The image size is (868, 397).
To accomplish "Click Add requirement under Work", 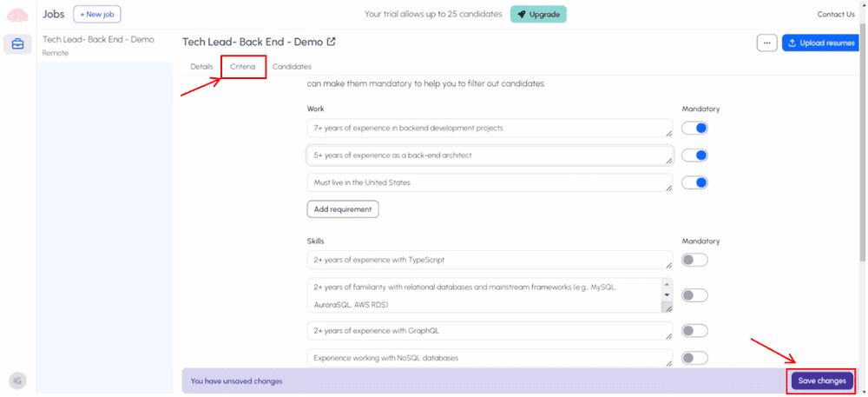I will click(342, 209).
